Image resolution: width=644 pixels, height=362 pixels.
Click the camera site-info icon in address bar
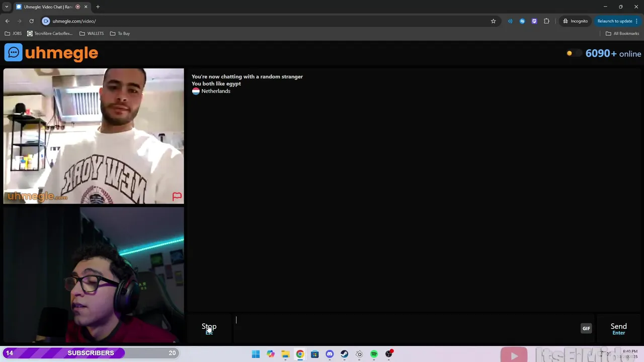pos(46,21)
